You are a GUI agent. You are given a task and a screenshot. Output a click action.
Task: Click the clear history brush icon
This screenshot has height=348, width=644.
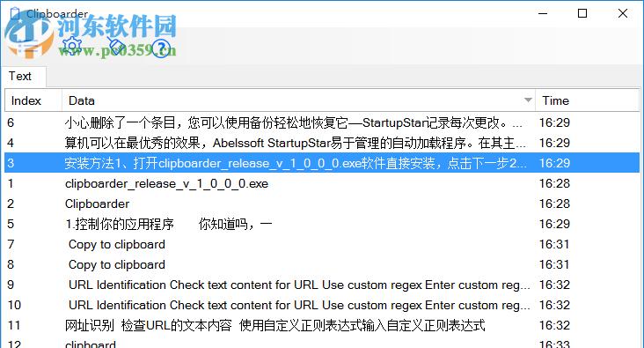pos(116,45)
